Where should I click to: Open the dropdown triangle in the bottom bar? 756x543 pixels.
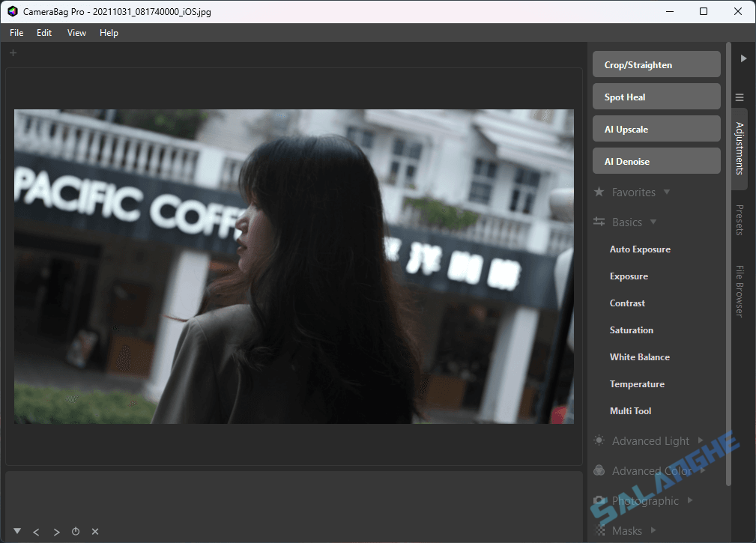click(16, 532)
